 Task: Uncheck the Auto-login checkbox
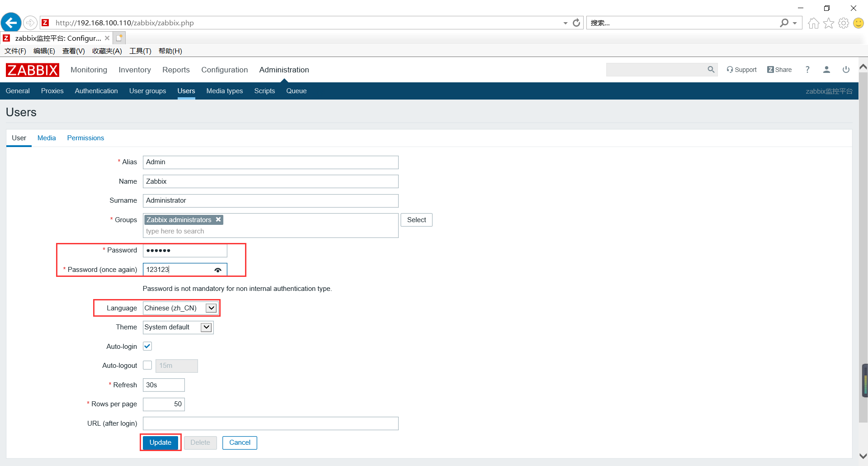(x=147, y=346)
